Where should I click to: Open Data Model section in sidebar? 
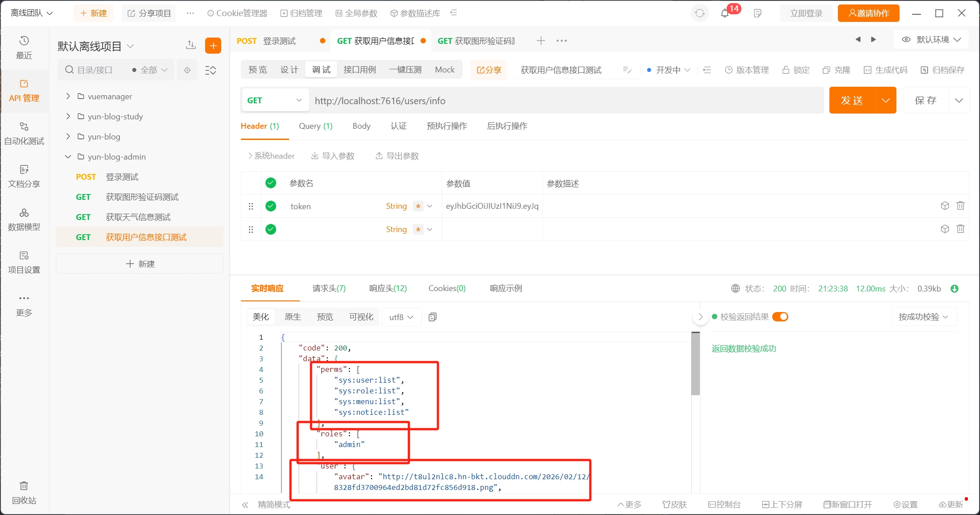pyautogui.click(x=24, y=219)
